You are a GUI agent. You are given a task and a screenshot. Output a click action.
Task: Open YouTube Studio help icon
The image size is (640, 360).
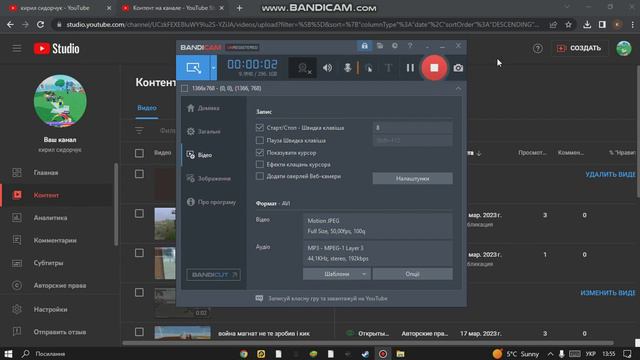coord(538,49)
